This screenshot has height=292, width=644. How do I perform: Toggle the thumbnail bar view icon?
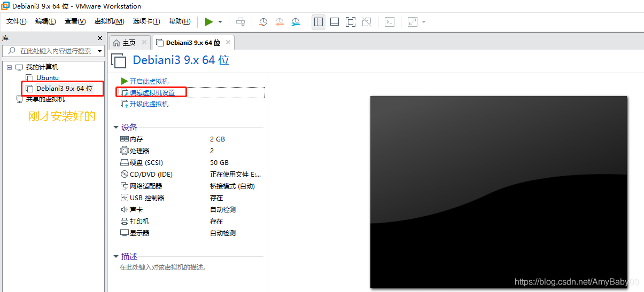coord(335,22)
